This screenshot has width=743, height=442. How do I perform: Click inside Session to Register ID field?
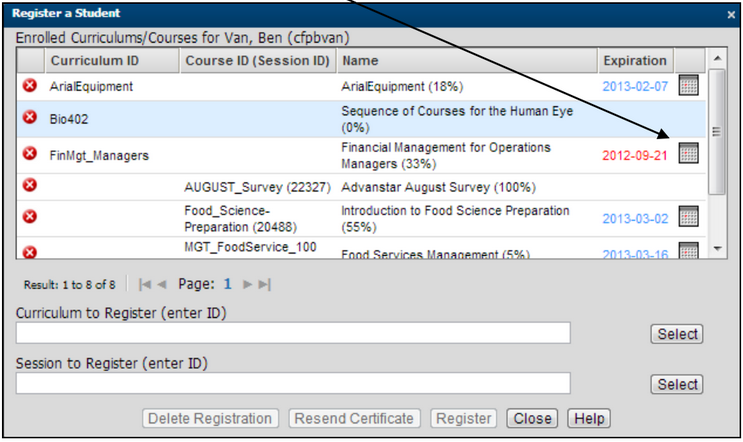click(293, 383)
